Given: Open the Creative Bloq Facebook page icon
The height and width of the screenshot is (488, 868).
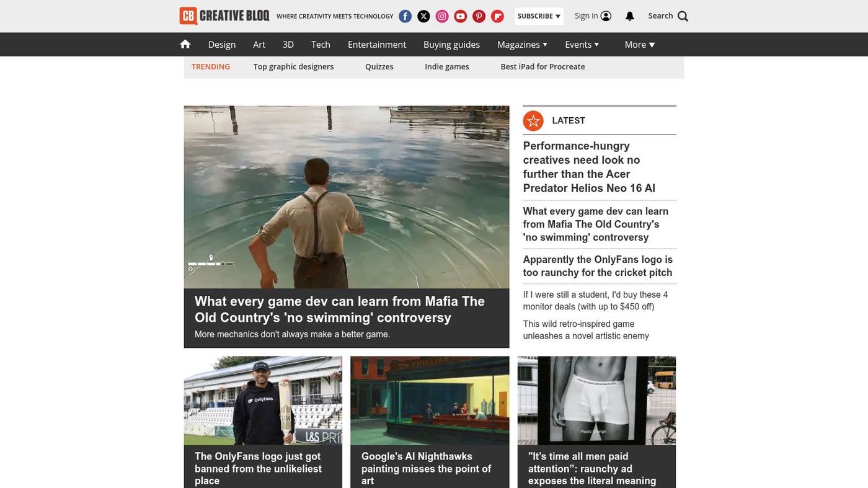Looking at the screenshot, I should [x=405, y=16].
